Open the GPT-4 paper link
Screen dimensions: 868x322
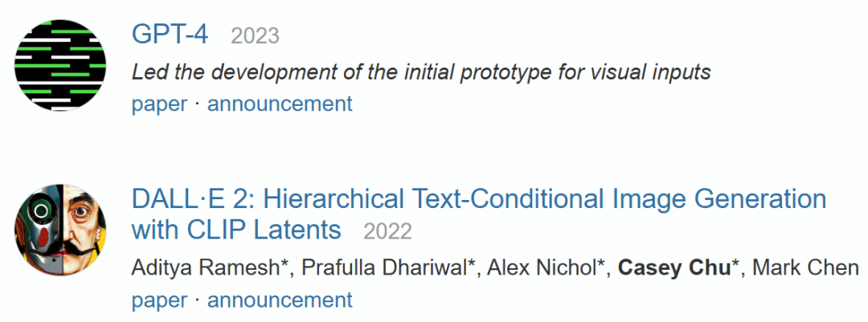159,104
